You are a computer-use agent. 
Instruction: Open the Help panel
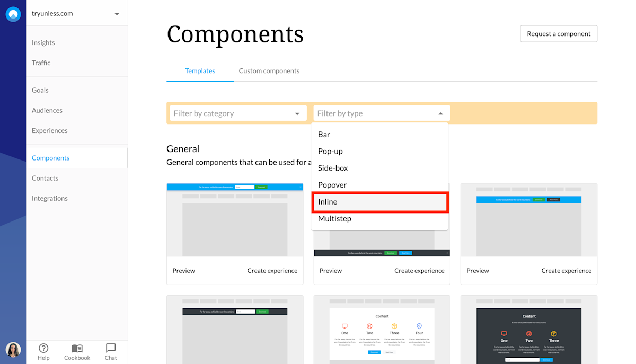(43, 351)
